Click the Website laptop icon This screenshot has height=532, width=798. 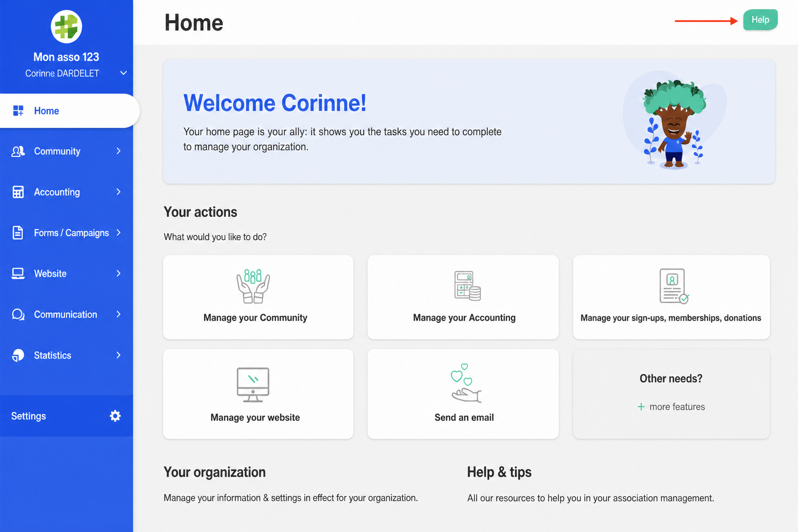[18, 273]
